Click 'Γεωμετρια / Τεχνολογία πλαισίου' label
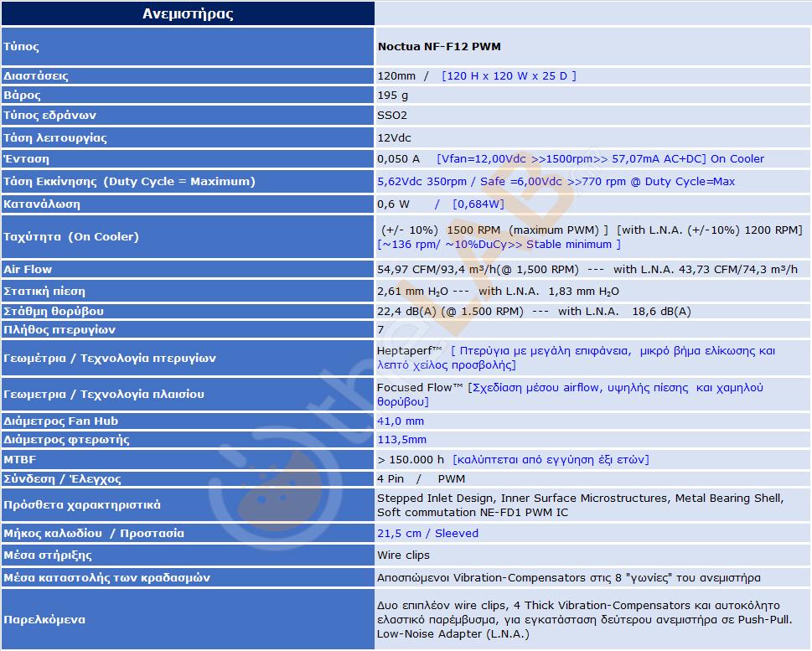812x651 pixels. pyautogui.click(x=104, y=395)
